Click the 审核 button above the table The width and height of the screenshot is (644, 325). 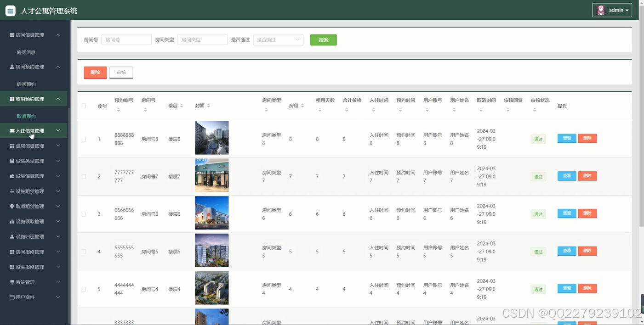[x=121, y=72]
